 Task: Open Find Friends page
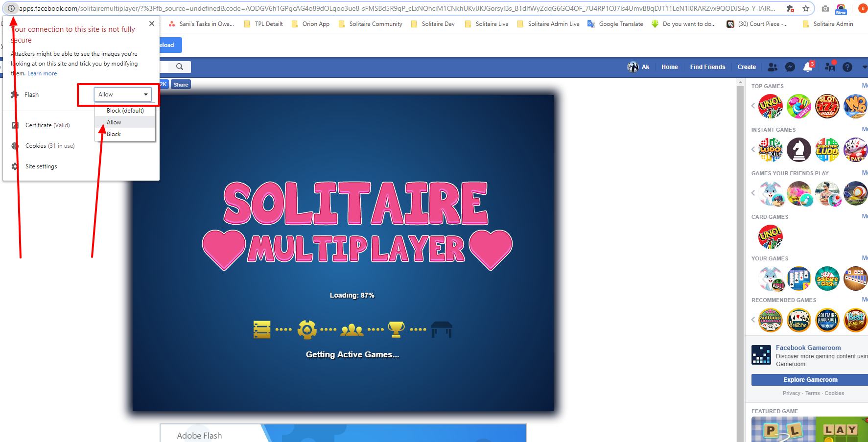[707, 67]
